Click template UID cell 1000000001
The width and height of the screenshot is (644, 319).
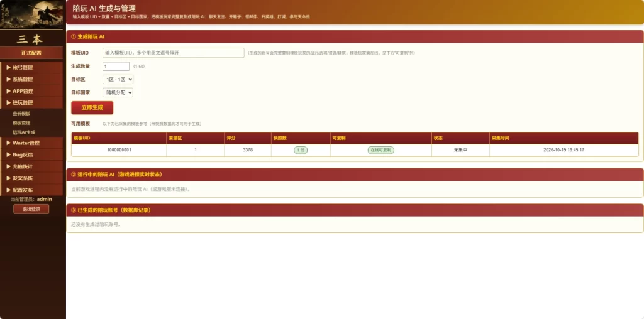pyautogui.click(x=119, y=150)
